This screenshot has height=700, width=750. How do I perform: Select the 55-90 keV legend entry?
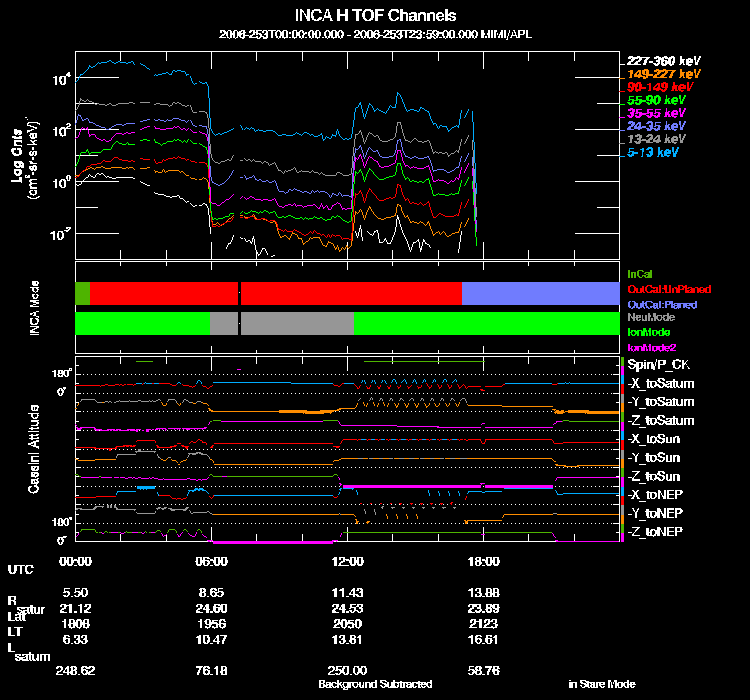656,100
